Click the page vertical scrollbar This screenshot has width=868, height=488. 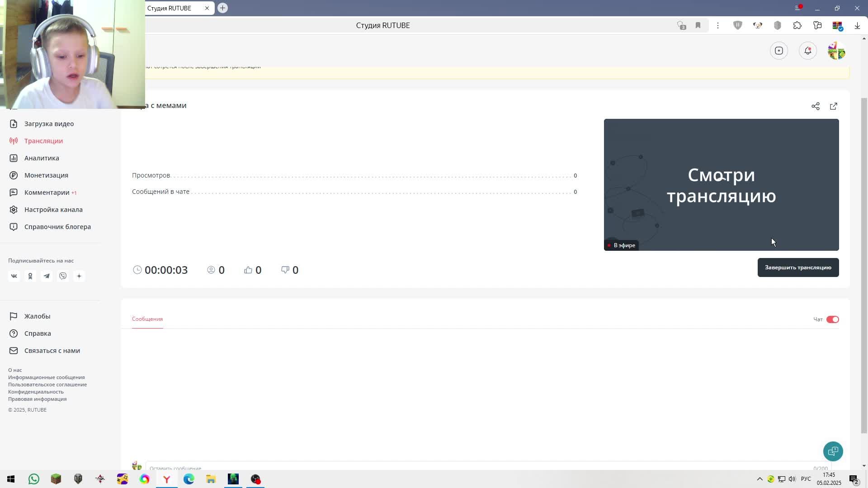pyautogui.click(x=864, y=267)
